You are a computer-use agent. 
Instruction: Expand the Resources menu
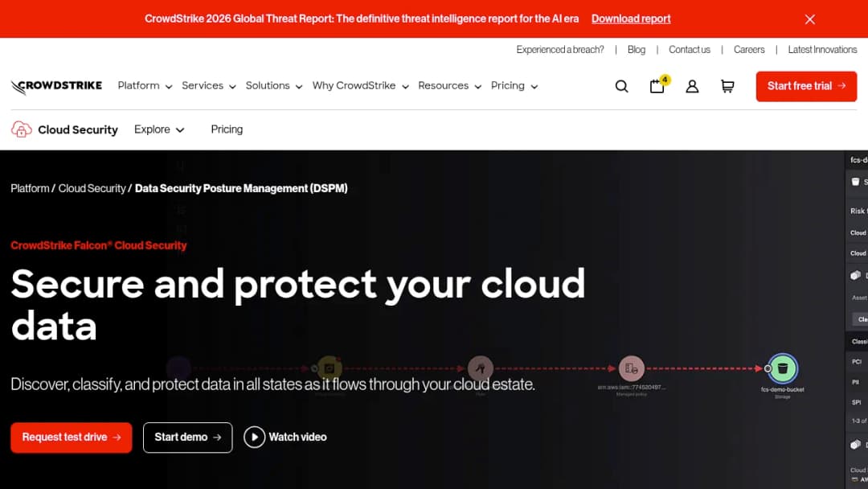point(449,86)
